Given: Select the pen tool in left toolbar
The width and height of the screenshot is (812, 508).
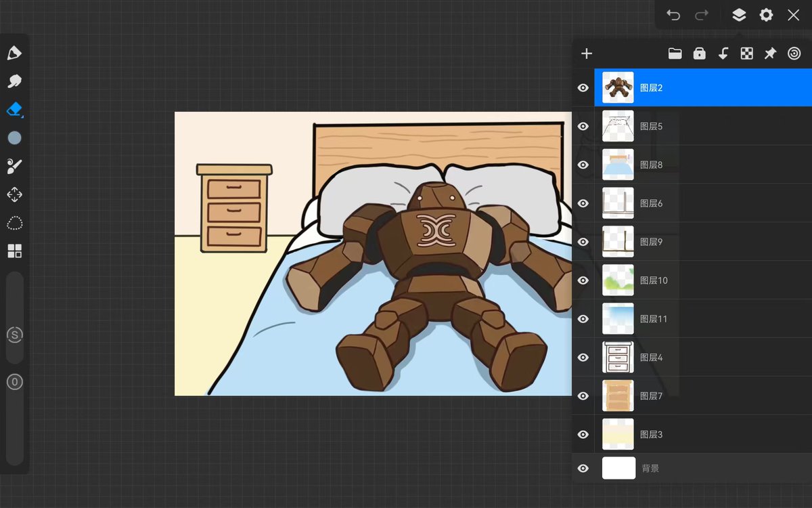Looking at the screenshot, I should pyautogui.click(x=14, y=53).
